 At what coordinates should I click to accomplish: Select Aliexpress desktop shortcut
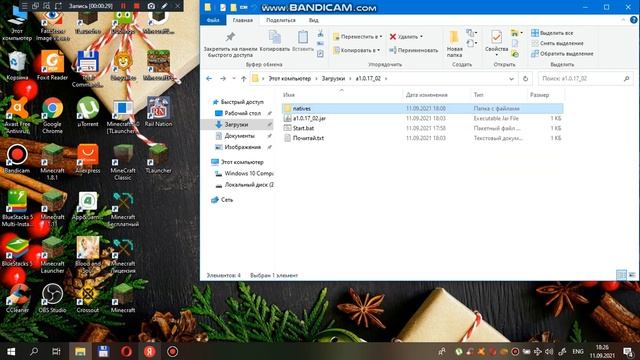tap(88, 159)
